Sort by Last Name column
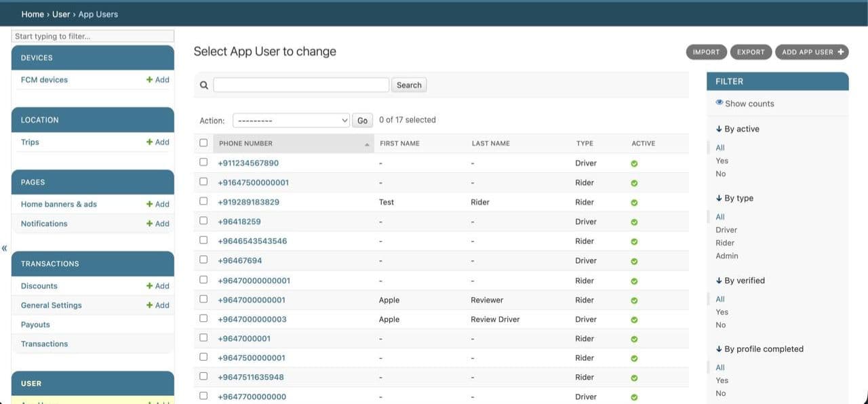 pos(490,144)
